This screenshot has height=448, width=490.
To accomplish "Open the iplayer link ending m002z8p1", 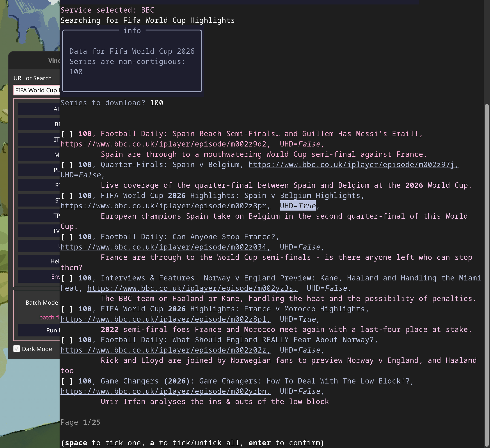I will 165,319.
